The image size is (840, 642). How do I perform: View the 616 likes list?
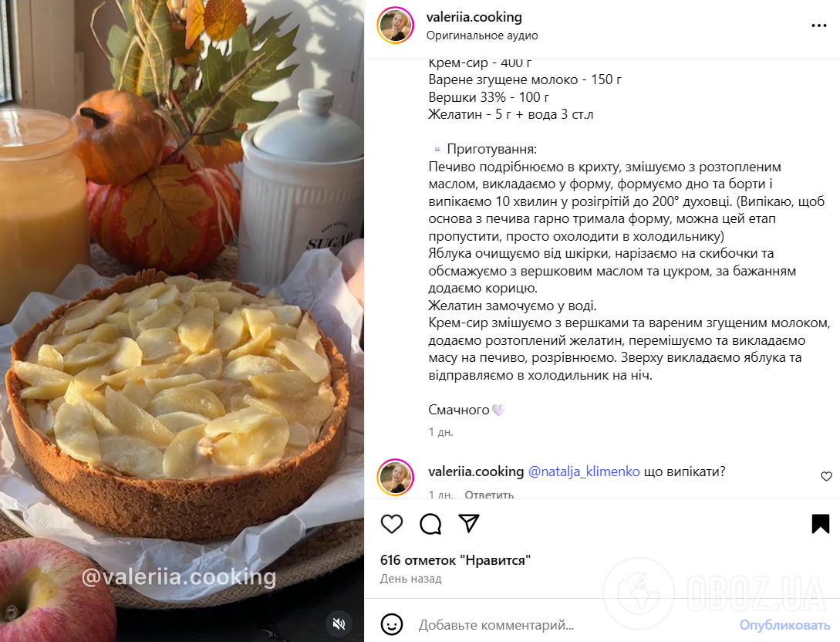coord(455,560)
